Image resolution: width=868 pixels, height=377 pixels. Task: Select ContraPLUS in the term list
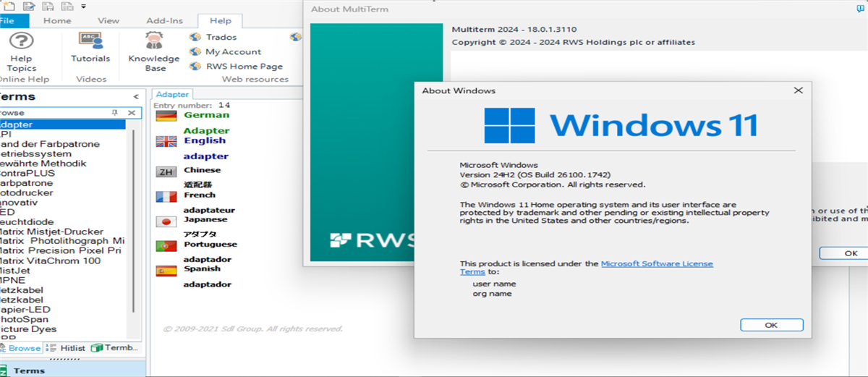coord(27,173)
